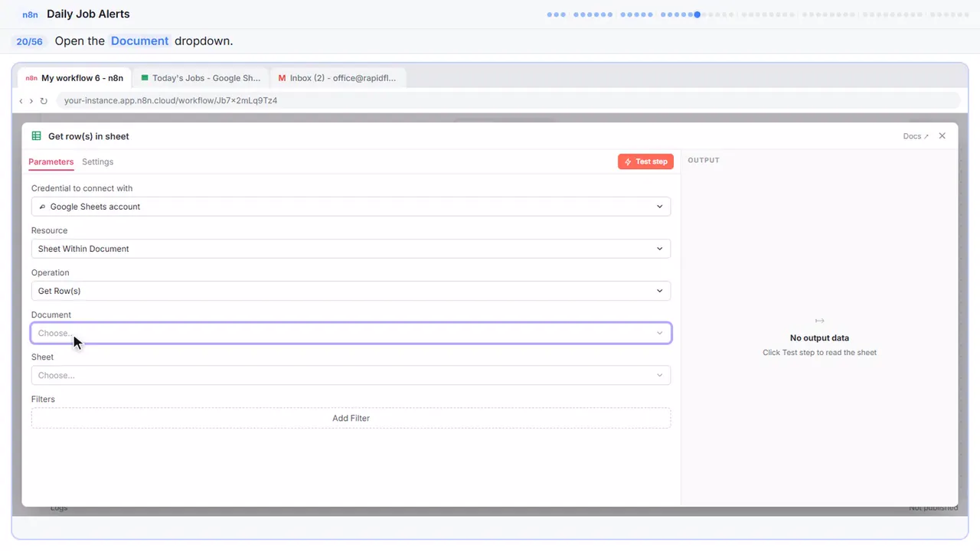Viewport: 980px width, 551px height.
Task: Click the "Get row(s) in sheet" title
Action: 89,136
